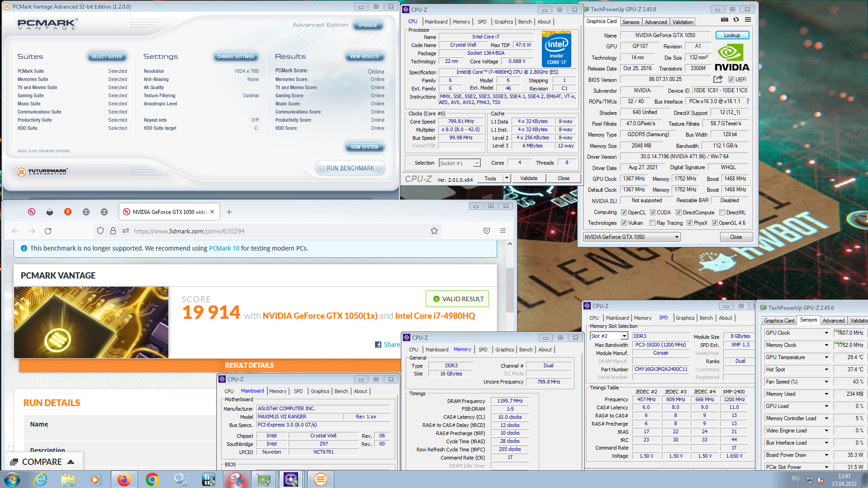Open the Socket #1 selection dropdown in CPU-Z
Screen dimensions: 868x488
pos(460,163)
